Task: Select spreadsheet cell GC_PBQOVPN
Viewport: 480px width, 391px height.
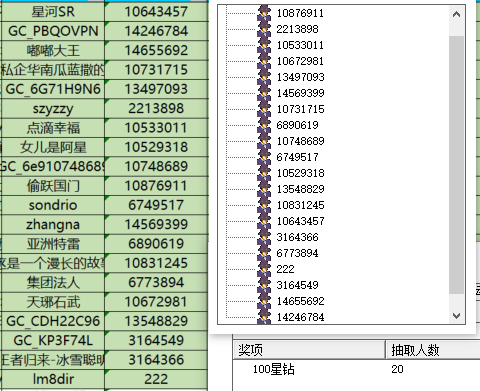Action: (x=53, y=31)
